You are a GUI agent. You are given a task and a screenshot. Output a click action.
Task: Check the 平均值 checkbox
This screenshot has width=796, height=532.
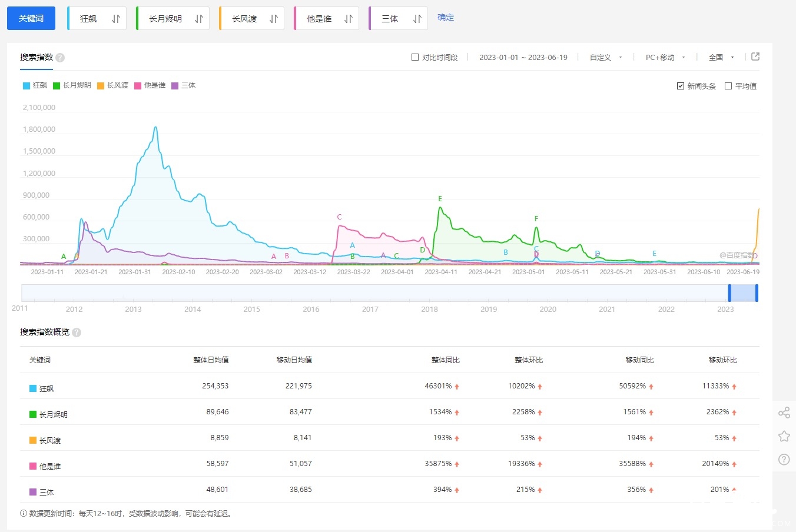pyautogui.click(x=728, y=86)
